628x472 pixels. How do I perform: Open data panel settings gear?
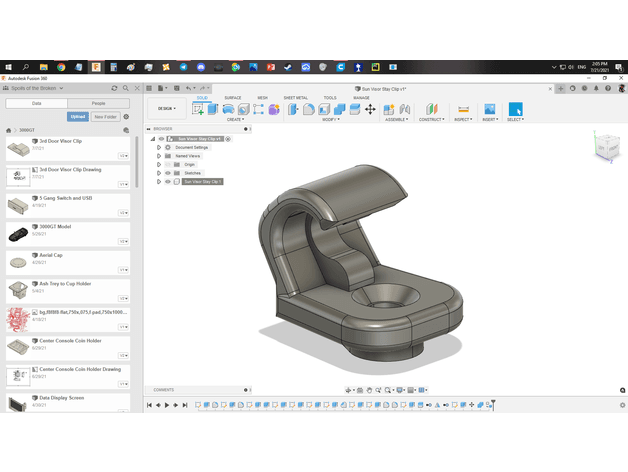[x=126, y=117]
